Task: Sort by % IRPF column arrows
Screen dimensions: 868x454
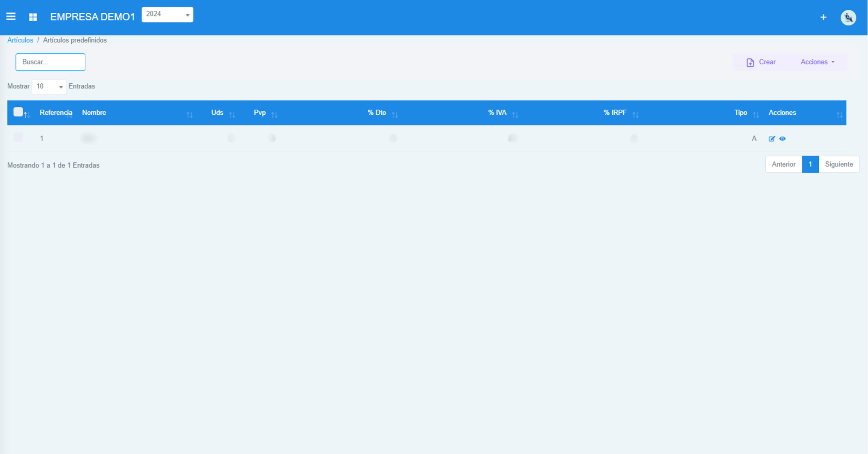Action: (636, 114)
